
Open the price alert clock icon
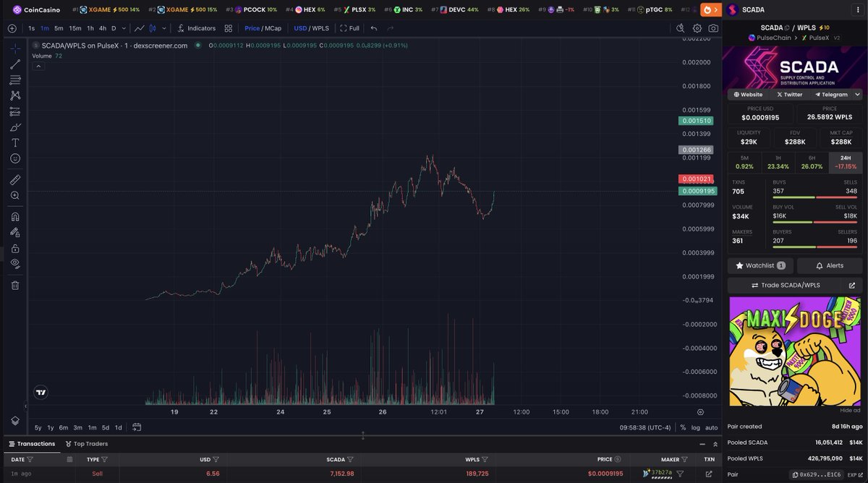(x=680, y=28)
